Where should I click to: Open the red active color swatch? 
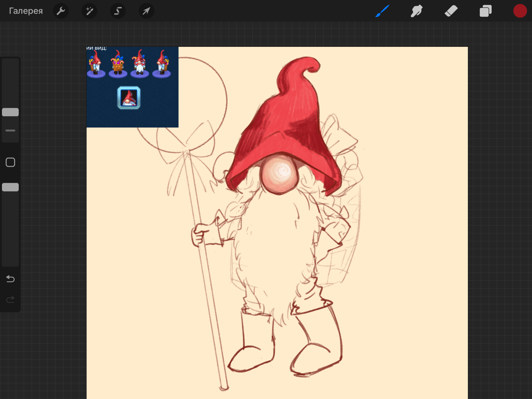coord(520,11)
